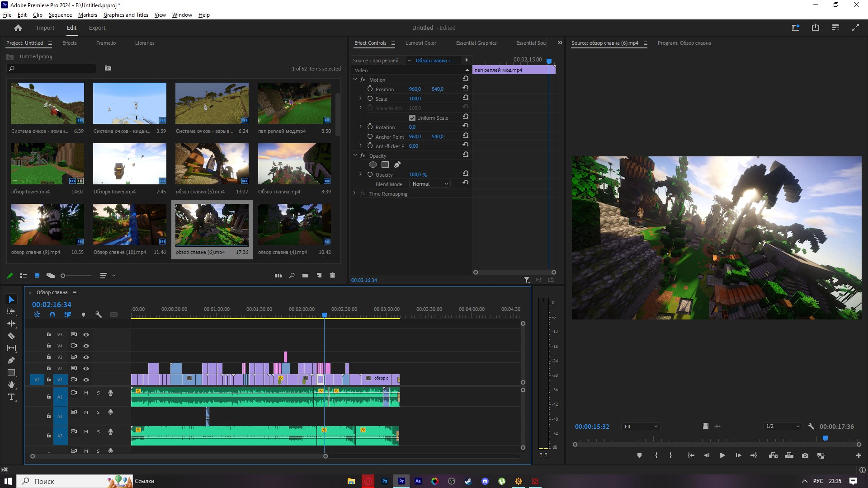Open the Fit zoom level dropdown

pos(641,427)
